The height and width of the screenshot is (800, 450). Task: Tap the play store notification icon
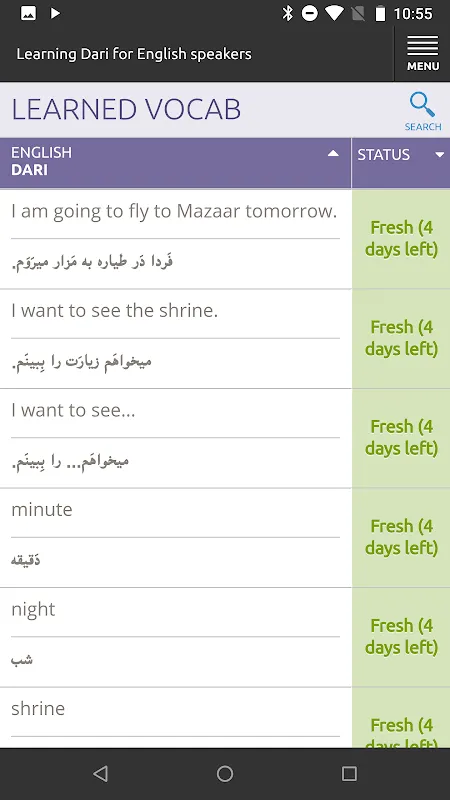click(x=55, y=13)
